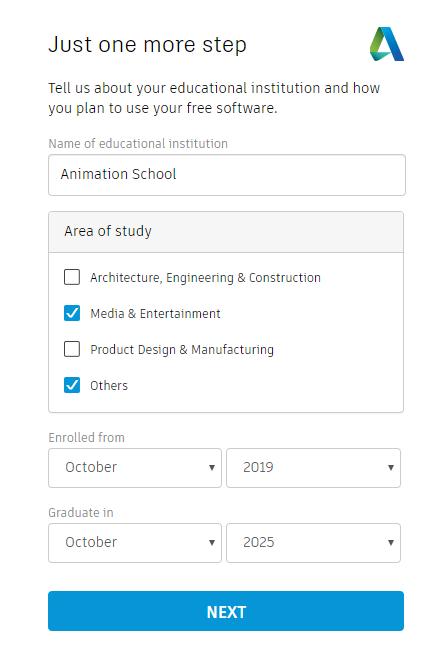Click the arrow on the 2025 year selector
The width and height of the screenshot is (444, 662).
[x=391, y=543]
